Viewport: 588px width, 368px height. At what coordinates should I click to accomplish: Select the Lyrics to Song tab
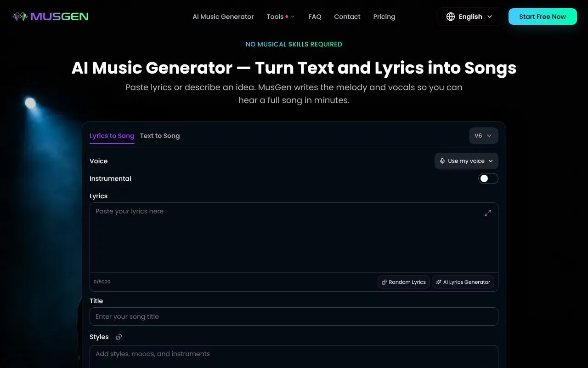(x=112, y=136)
